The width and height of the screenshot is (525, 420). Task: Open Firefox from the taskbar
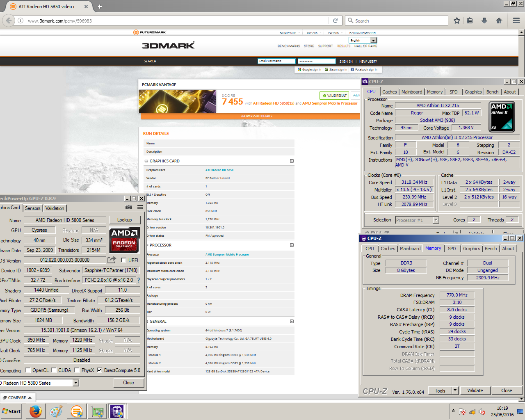(x=36, y=411)
